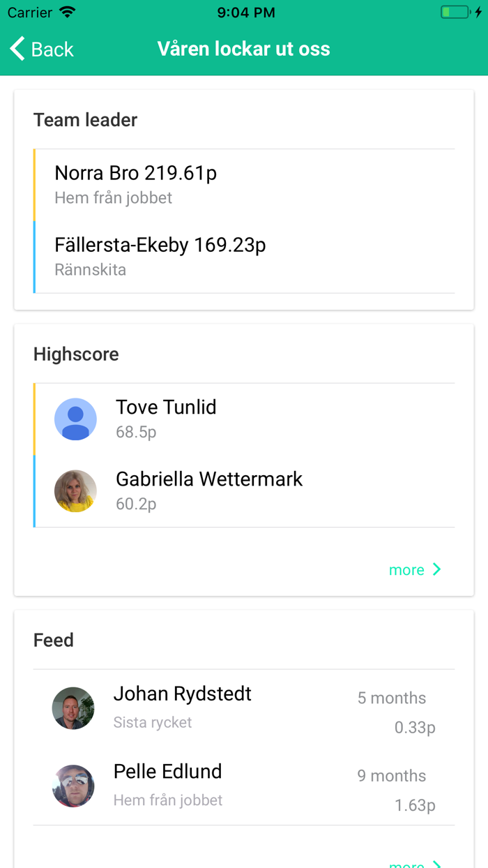Select Tove Tunlid highscore name
Viewport: 488px width, 868px height.
click(x=166, y=407)
